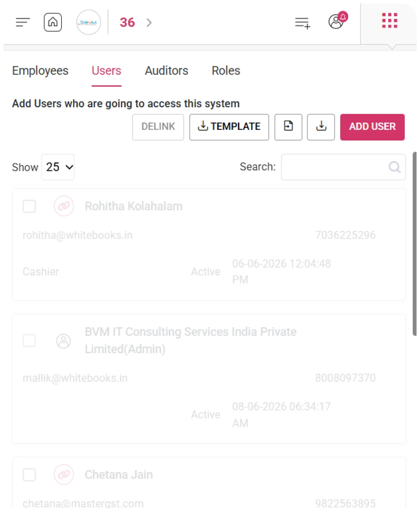Download the user TEMPLATE file
The width and height of the screenshot is (420, 512).
[x=229, y=127]
